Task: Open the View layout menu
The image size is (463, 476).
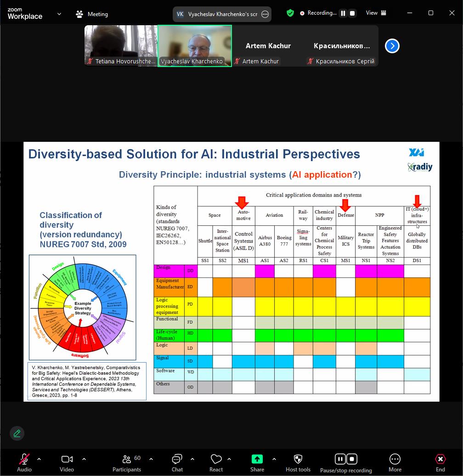Action: click(x=376, y=13)
